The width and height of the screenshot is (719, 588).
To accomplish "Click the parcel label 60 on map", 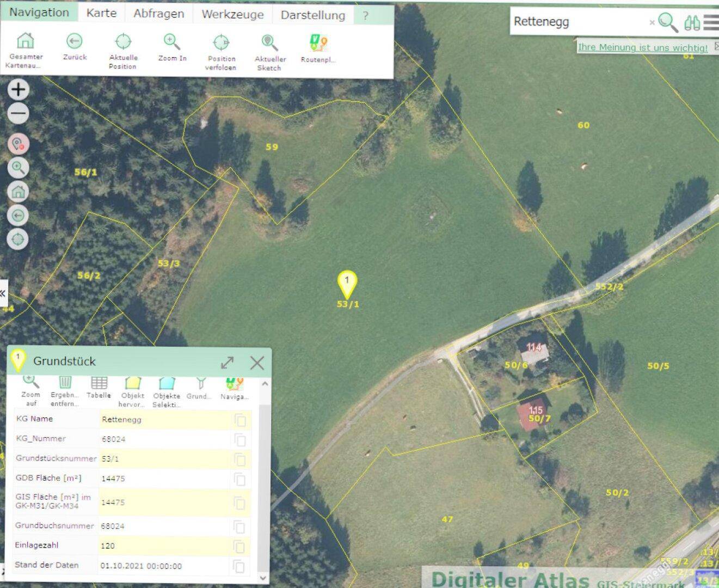I will click(583, 125).
